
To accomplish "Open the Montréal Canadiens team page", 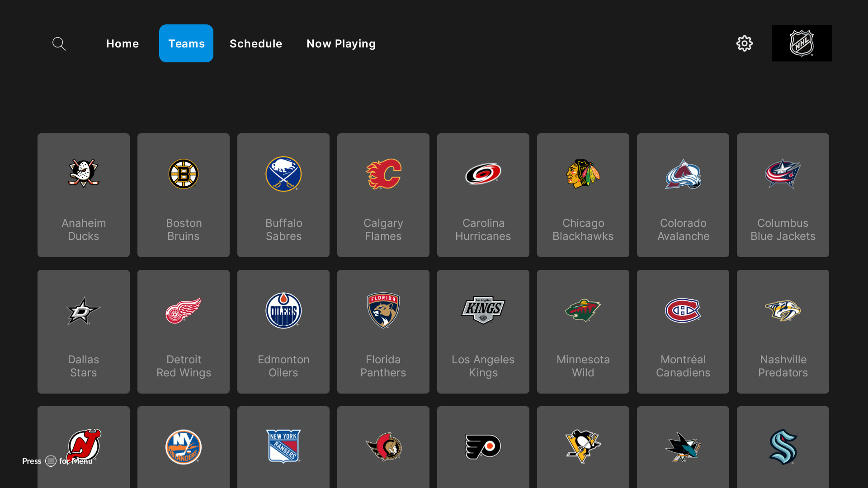I will 683,331.
